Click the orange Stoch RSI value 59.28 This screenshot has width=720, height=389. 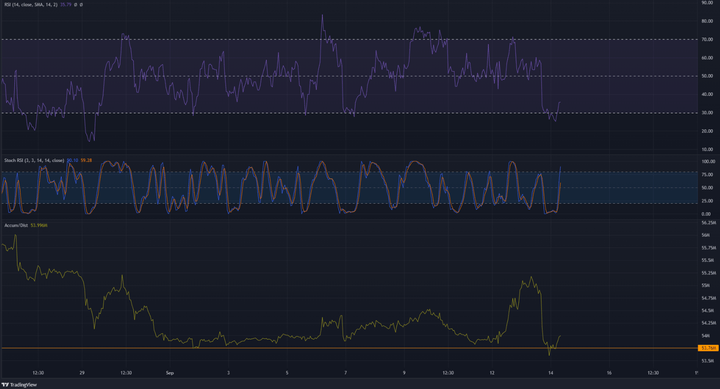click(86, 160)
